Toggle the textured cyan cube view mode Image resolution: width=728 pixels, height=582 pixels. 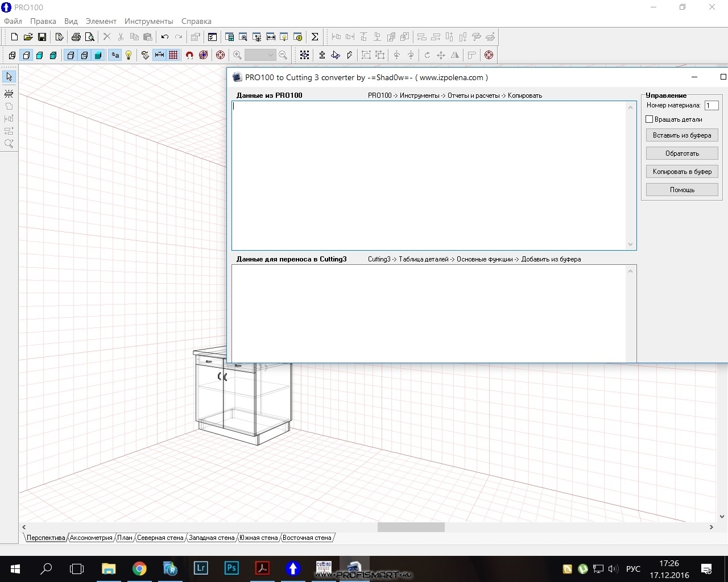[x=53, y=55]
